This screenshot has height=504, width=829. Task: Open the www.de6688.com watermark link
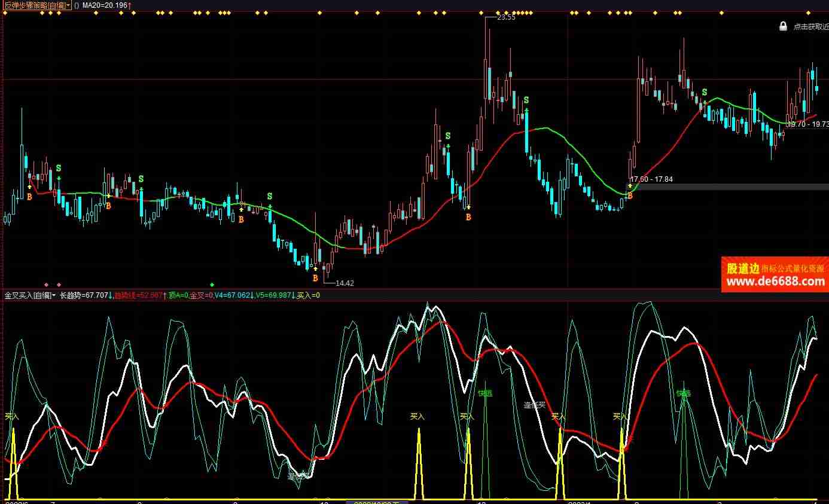point(775,282)
